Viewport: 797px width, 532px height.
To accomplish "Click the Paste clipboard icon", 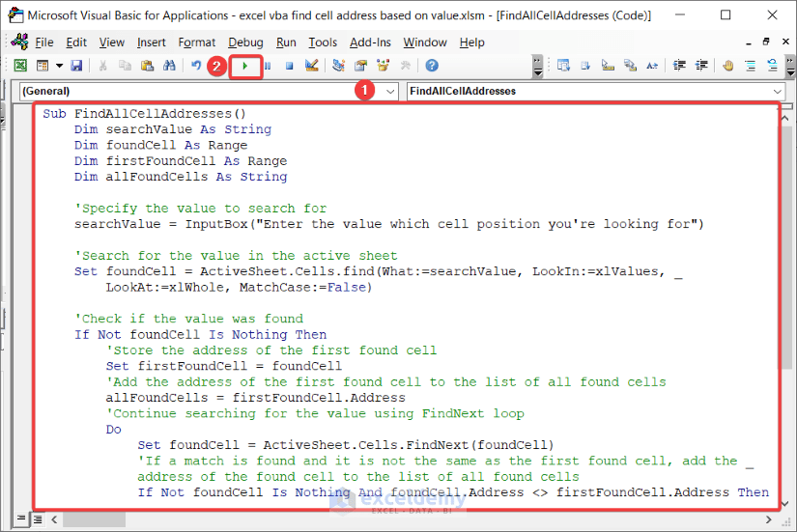I will point(148,66).
